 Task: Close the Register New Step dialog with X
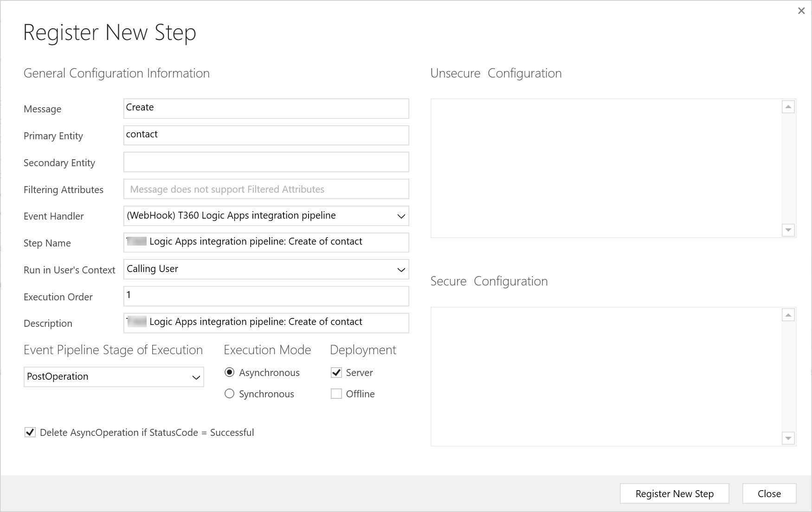coord(801,11)
